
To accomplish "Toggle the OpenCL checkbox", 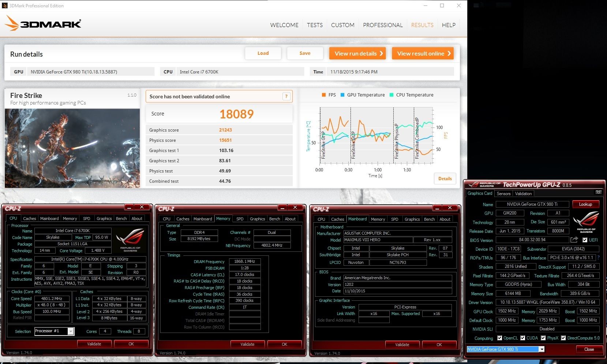I will [x=499, y=338].
